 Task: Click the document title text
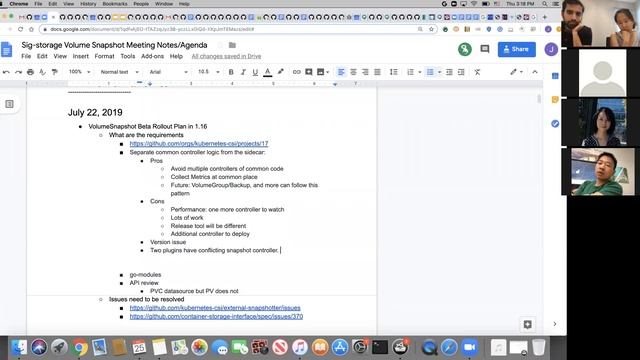pos(114,45)
